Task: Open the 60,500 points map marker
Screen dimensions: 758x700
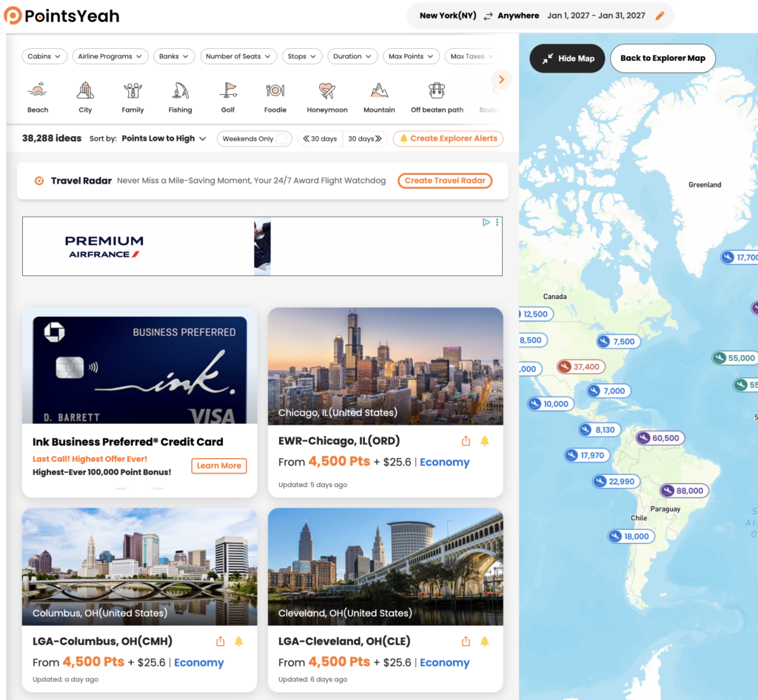Action: [x=660, y=438]
